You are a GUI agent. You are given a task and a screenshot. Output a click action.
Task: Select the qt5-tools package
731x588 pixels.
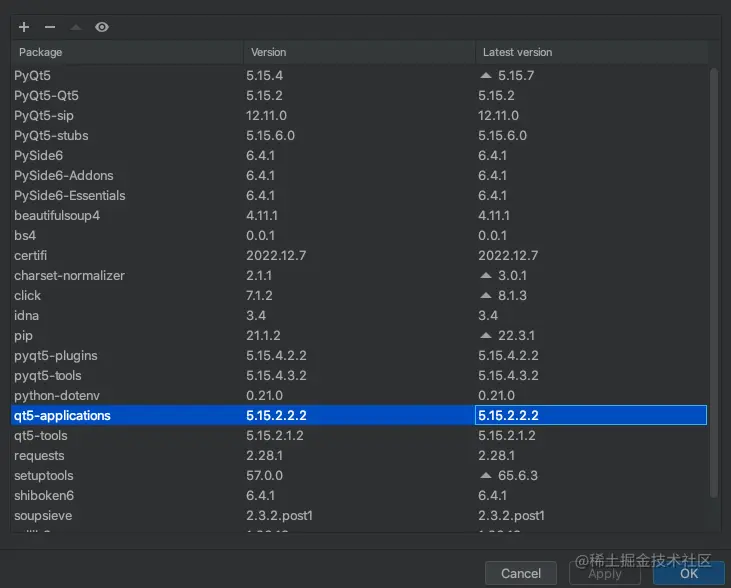[x=41, y=436]
